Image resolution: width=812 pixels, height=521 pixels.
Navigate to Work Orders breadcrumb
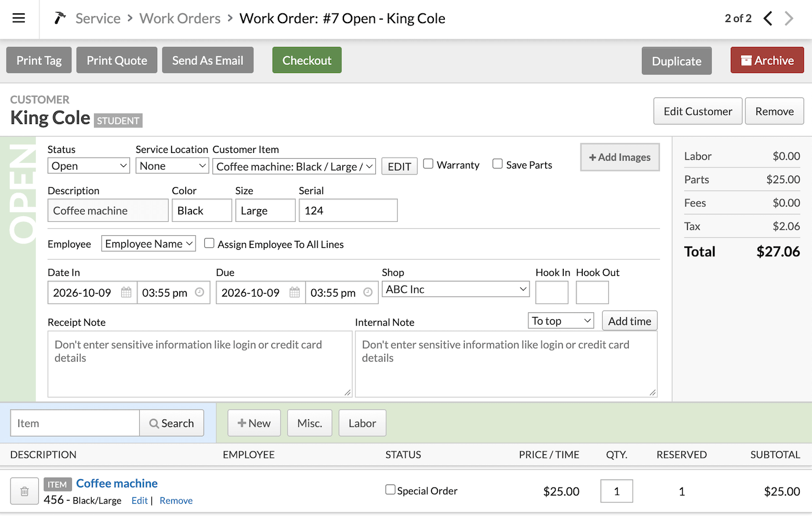click(x=180, y=19)
